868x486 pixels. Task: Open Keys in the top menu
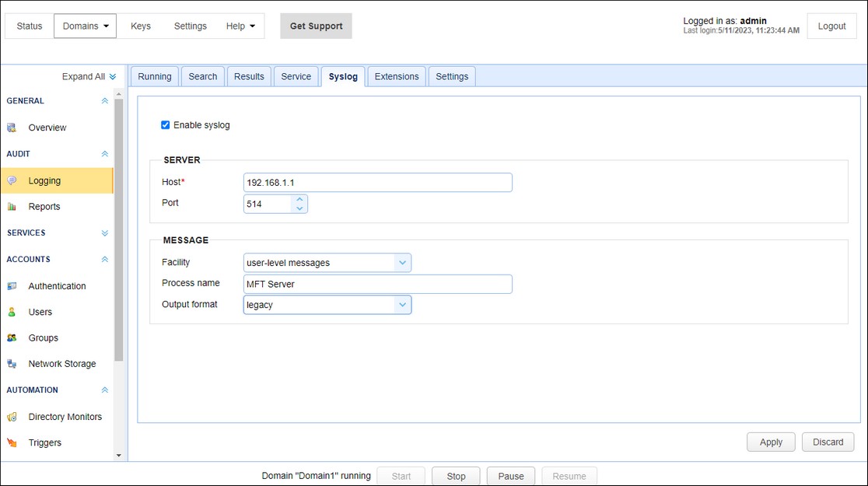coord(141,26)
